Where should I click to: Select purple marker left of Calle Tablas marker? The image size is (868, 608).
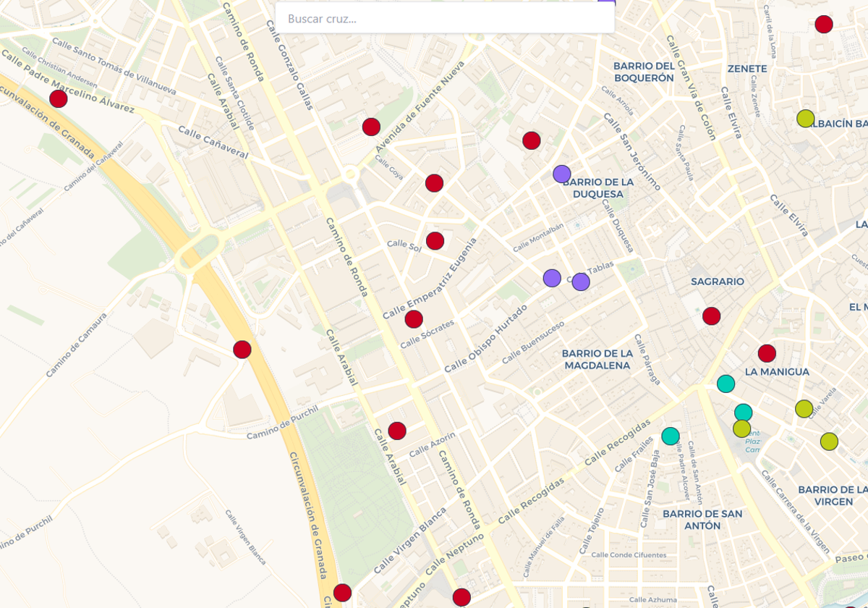(552, 278)
